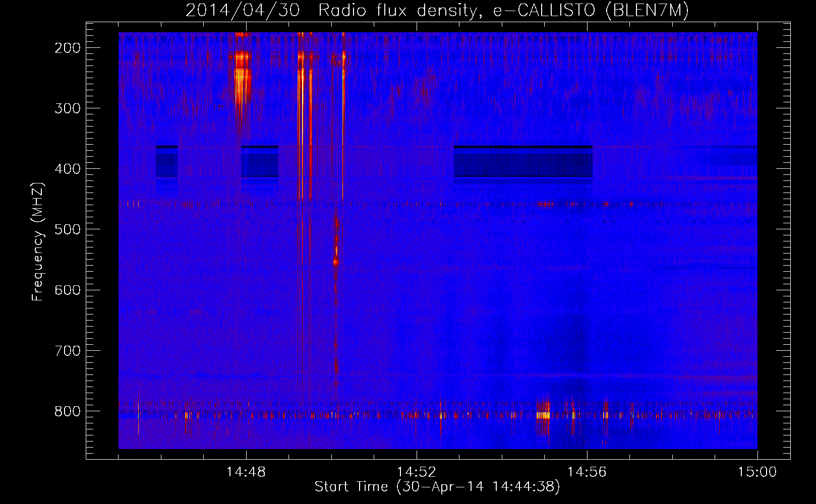This screenshot has width=816, height=504.
Task: Click the red burst spot near 550 MHz
Action: click(x=336, y=262)
